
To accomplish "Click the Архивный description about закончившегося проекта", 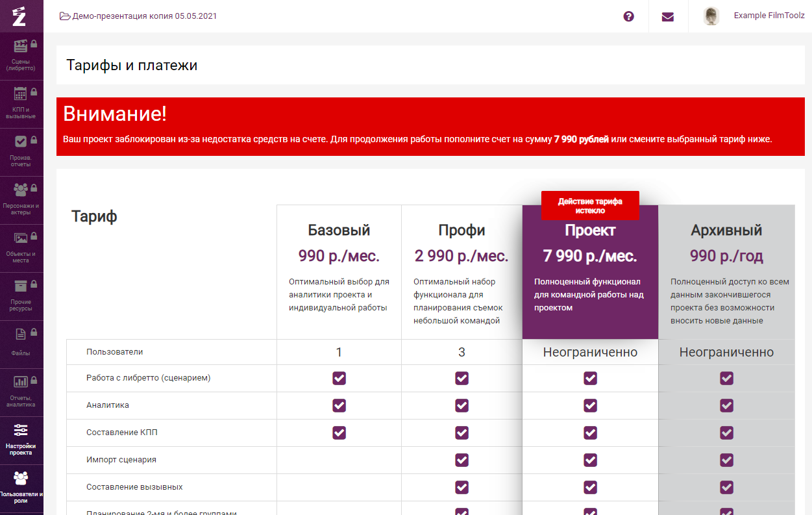I will [x=730, y=301].
